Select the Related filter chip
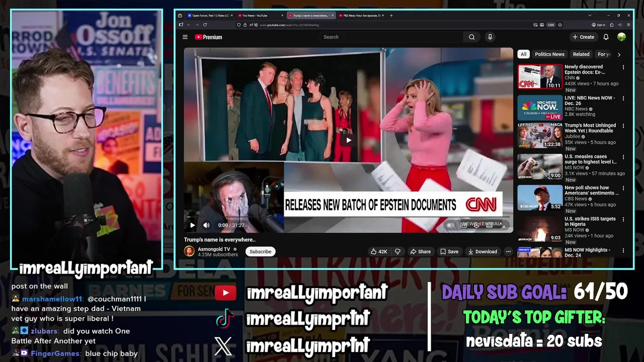Viewport: 644px width, 362px height. (581, 54)
